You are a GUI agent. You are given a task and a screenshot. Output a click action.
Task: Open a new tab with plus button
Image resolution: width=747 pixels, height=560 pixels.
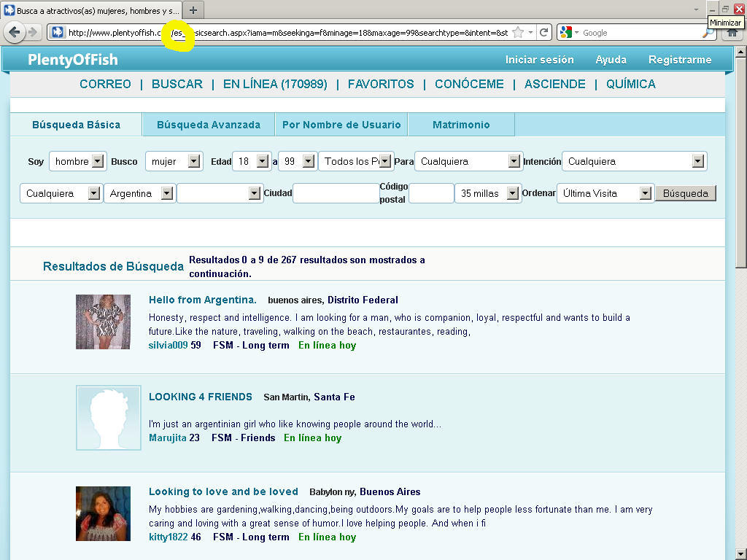(x=193, y=10)
